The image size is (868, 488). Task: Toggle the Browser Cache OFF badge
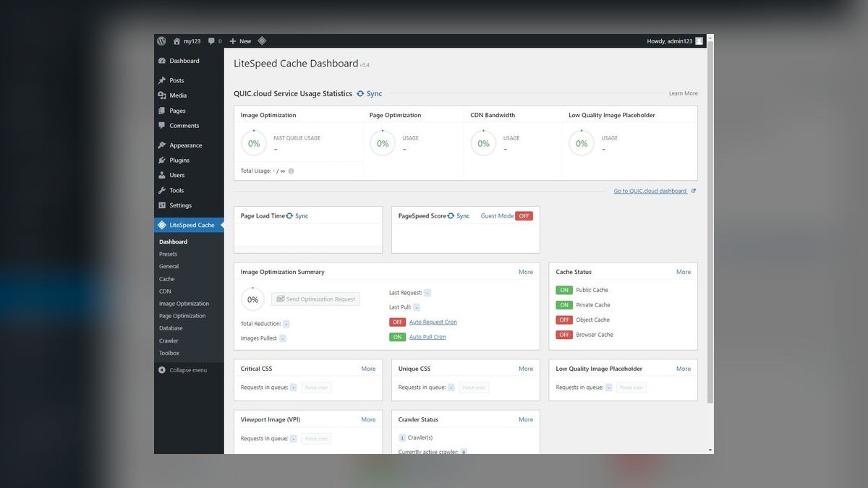(564, 335)
